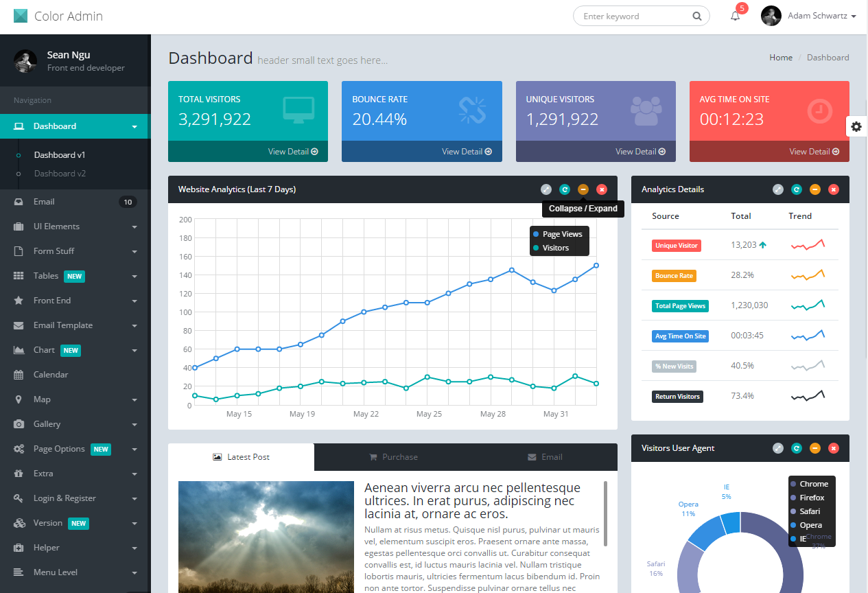868x593 pixels.
Task: Remove the Analytics Details panel
Action: coord(834,189)
